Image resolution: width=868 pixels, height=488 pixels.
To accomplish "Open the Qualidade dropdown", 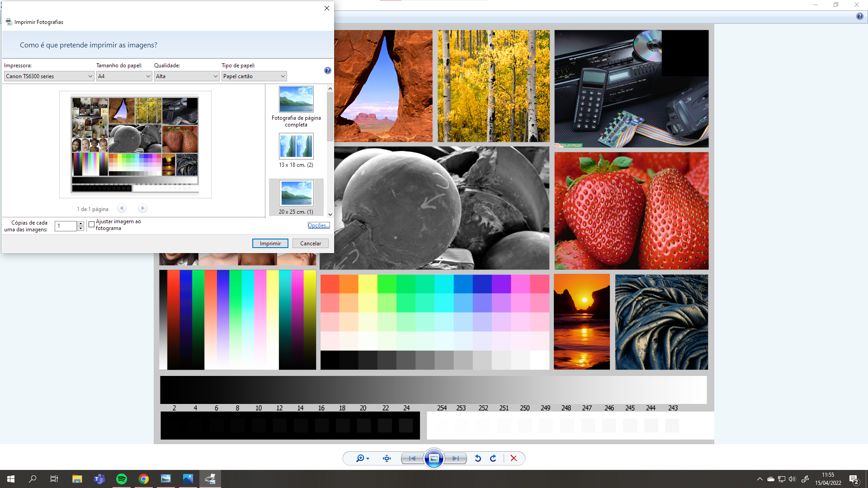I will 186,76.
